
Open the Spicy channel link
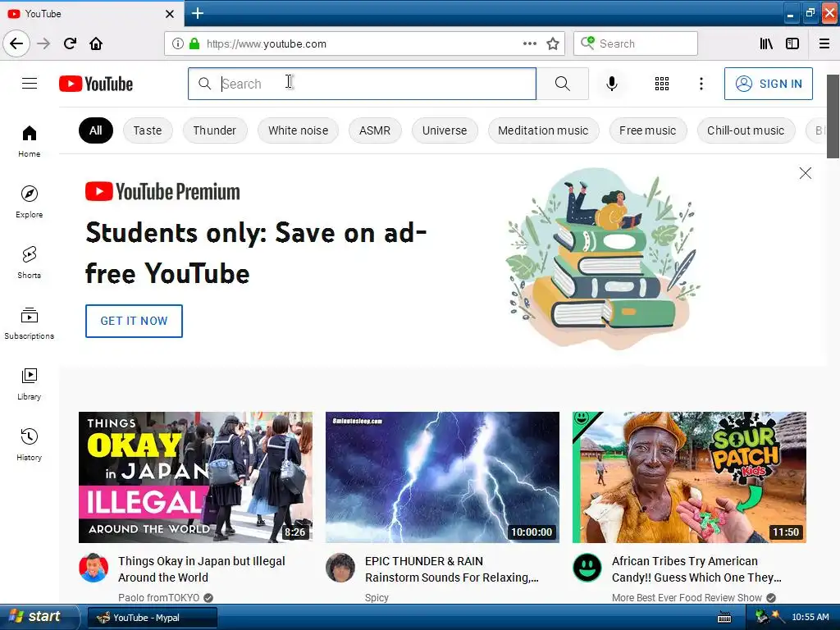[377, 597]
